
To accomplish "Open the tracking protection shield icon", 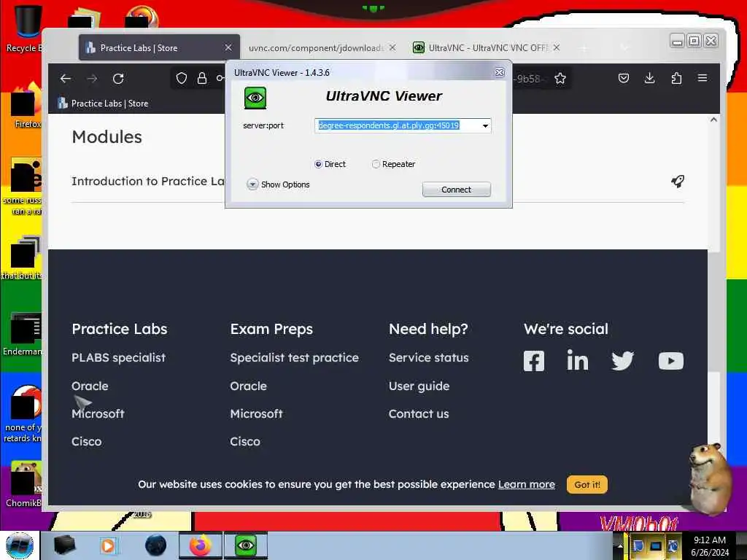I will point(182,78).
